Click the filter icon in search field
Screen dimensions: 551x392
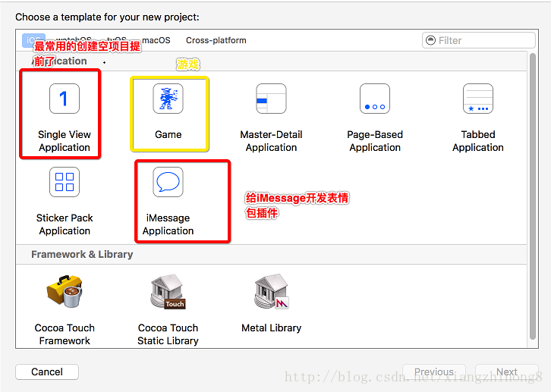[x=430, y=40]
